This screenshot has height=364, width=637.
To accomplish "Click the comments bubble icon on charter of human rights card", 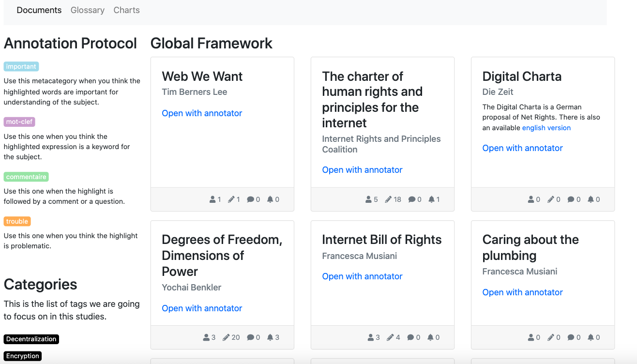I will click(x=411, y=199).
